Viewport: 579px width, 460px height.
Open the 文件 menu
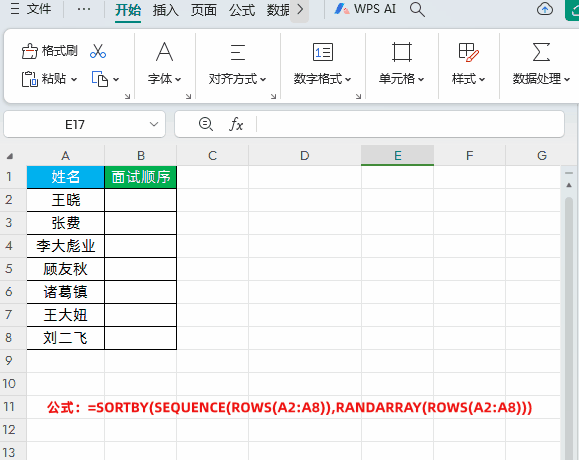pos(31,9)
